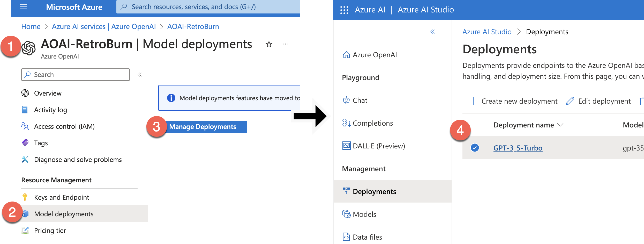
Task: Focus the resource menu Search field
Action: point(76,75)
